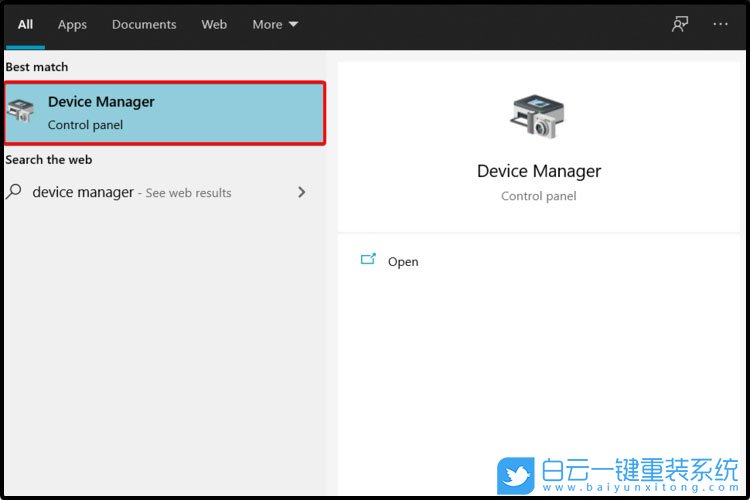Image resolution: width=750 pixels, height=500 pixels.
Task: Open the three-dot options menu
Action: click(x=720, y=24)
